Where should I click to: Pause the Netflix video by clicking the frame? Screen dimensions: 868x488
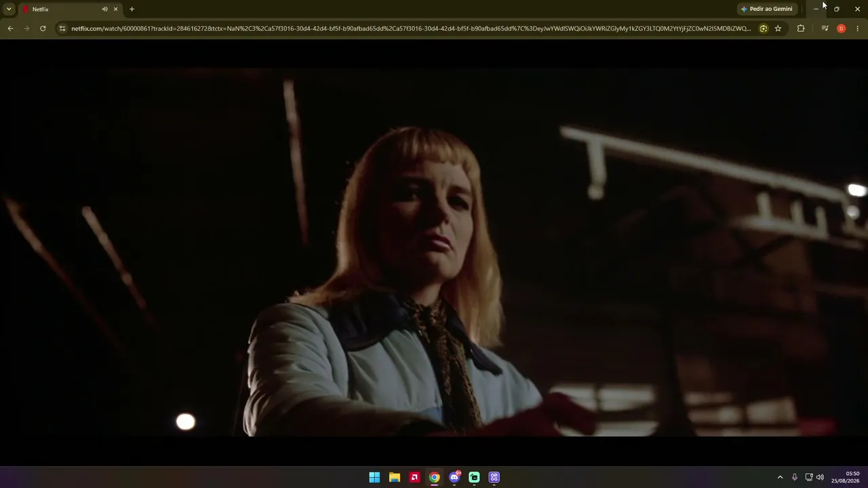(434, 252)
